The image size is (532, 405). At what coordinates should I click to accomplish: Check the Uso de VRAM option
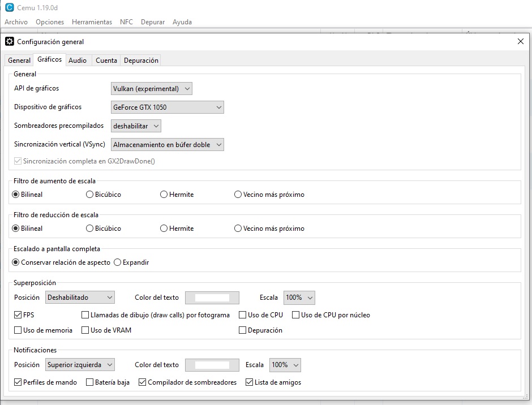click(x=85, y=330)
